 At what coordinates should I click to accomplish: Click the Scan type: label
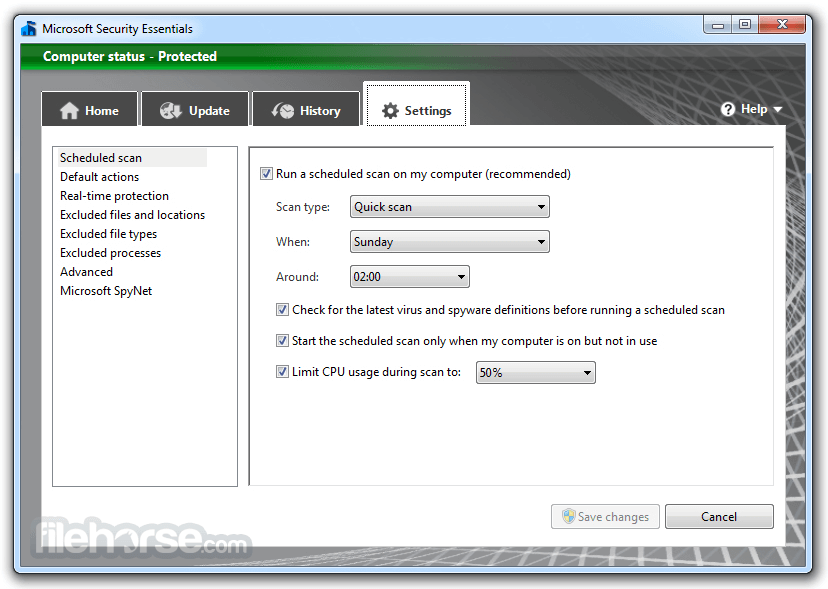[303, 207]
